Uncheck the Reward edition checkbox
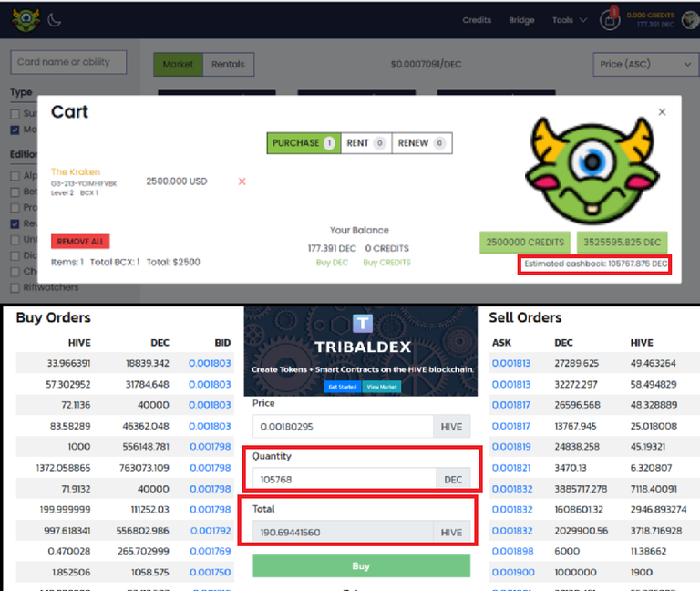700x591 pixels. coord(15,223)
